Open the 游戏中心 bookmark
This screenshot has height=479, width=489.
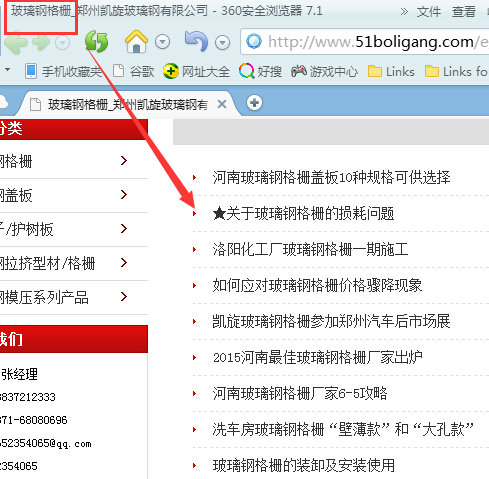coord(324,71)
